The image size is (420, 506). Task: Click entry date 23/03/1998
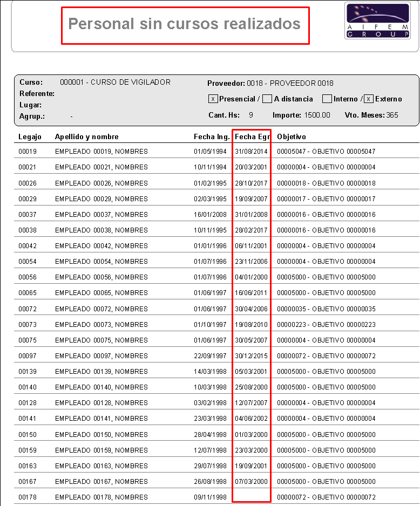pyautogui.click(x=210, y=419)
